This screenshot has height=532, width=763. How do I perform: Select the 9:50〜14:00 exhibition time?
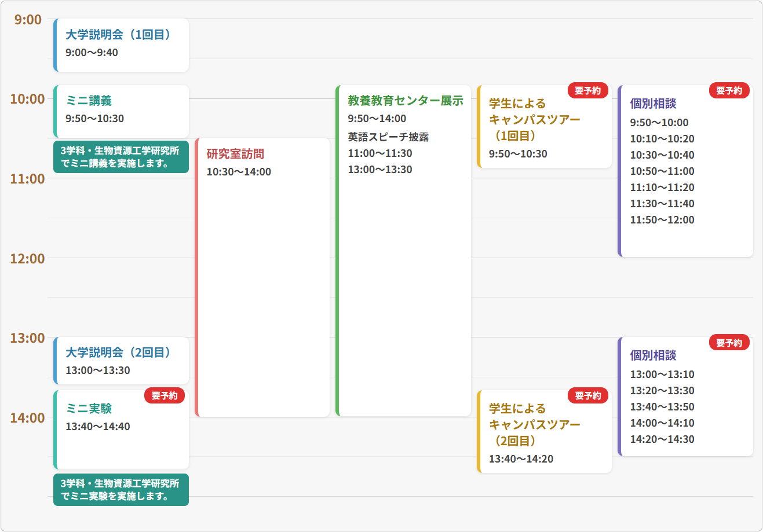coord(377,119)
